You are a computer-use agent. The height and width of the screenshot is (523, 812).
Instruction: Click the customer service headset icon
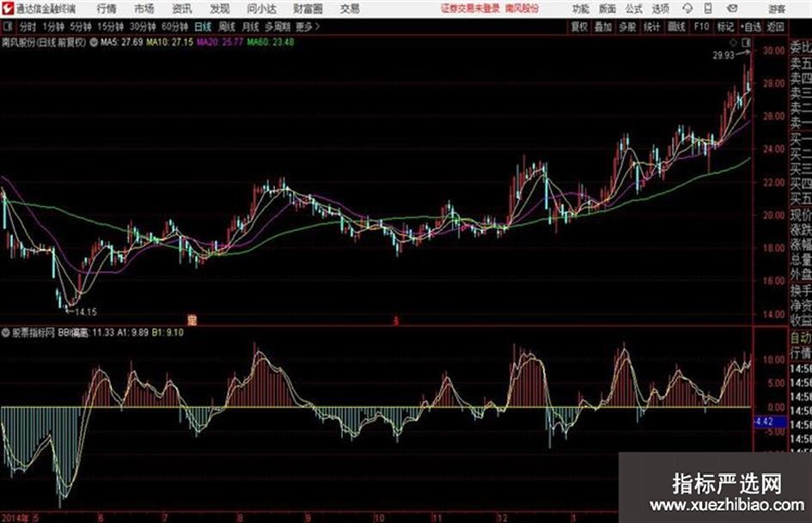[x=687, y=9]
